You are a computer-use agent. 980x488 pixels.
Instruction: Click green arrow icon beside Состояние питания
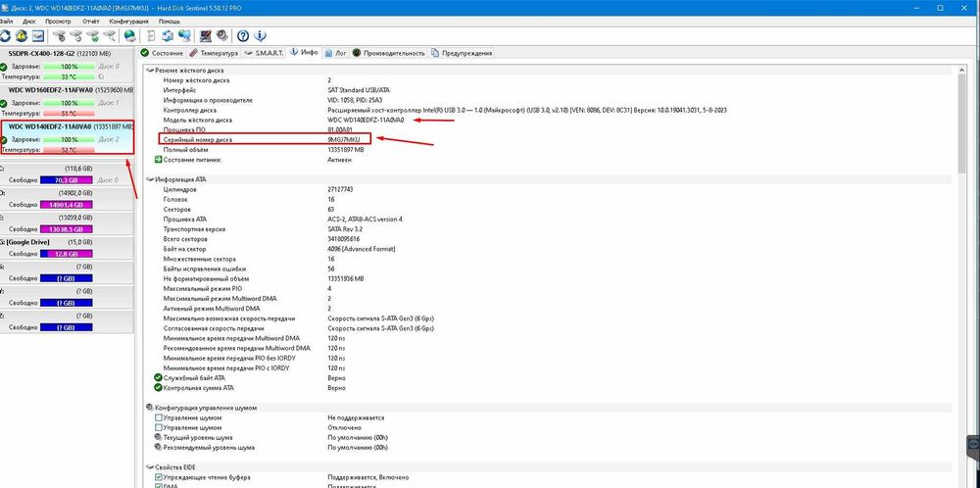click(x=158, y=160)
